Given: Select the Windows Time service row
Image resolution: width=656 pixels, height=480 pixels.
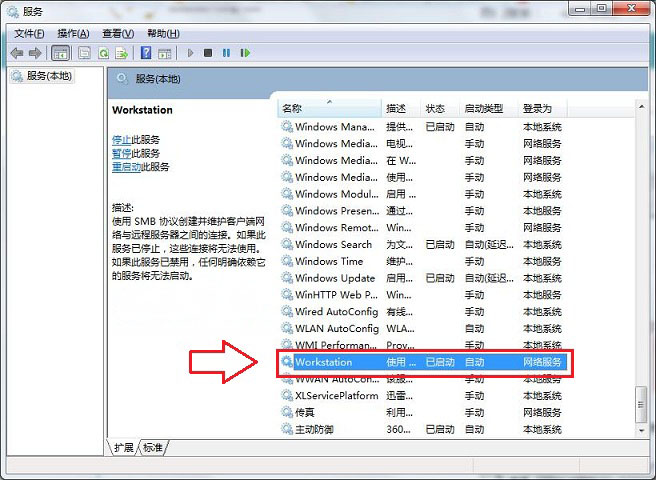Looking at the screenshot, I should [x=423, y=262].
